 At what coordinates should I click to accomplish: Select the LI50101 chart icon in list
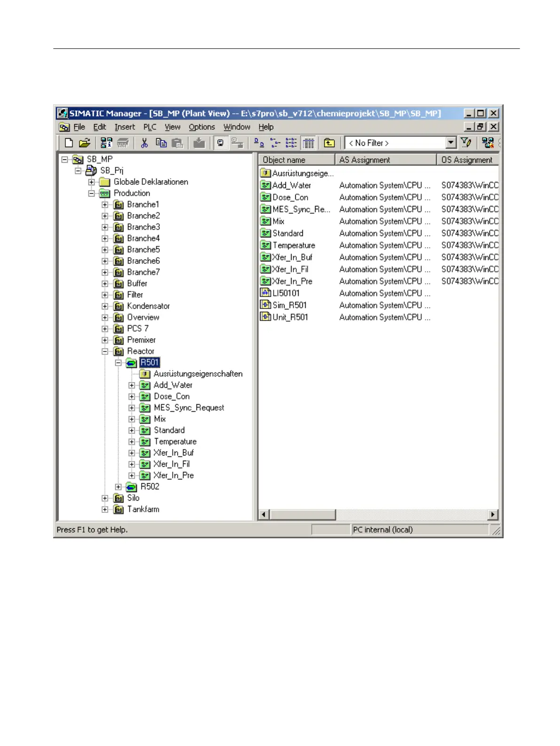coord(266,293)
